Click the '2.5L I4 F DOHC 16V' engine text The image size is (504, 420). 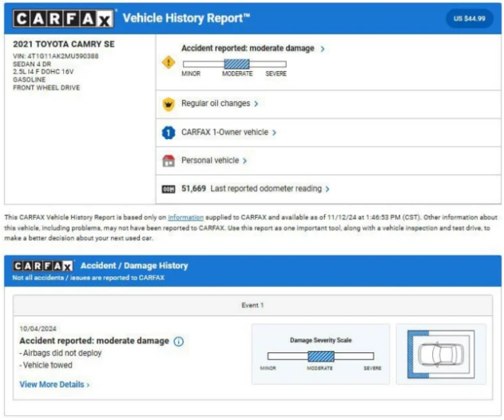[x=43, y=72]
